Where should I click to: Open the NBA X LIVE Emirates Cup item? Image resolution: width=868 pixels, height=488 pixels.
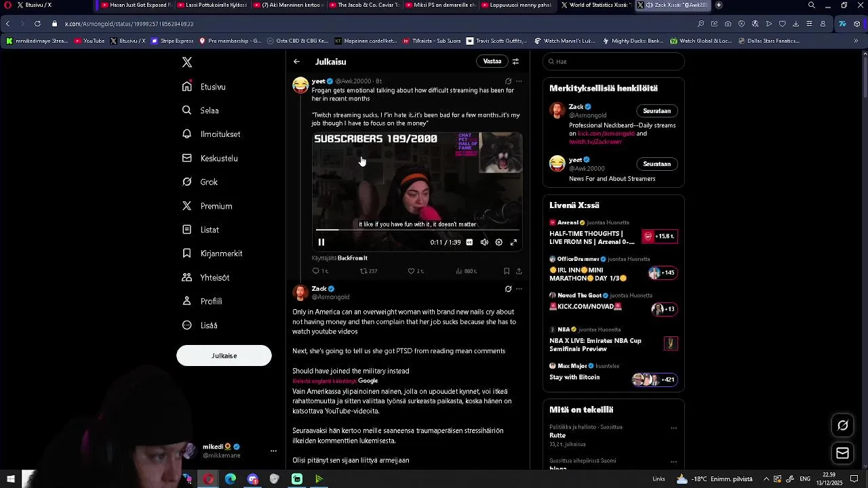tap(613, 340)
